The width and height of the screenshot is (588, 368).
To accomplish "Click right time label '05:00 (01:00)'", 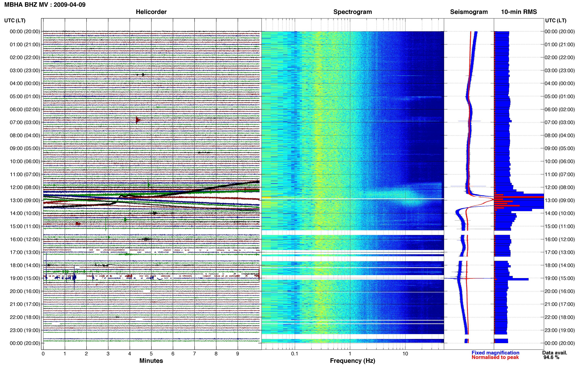I will click(x=560, y=96).
